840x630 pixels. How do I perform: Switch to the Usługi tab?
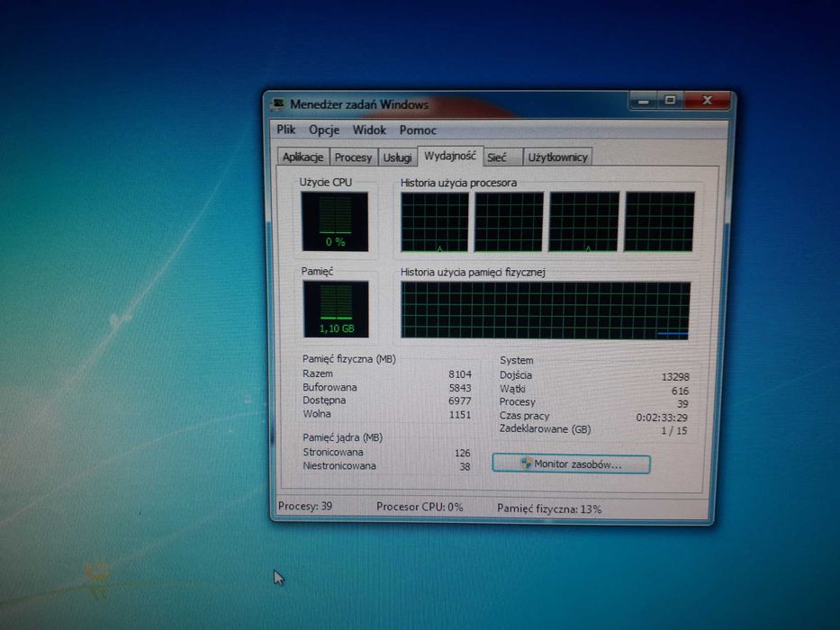click(x=398, y=157)
